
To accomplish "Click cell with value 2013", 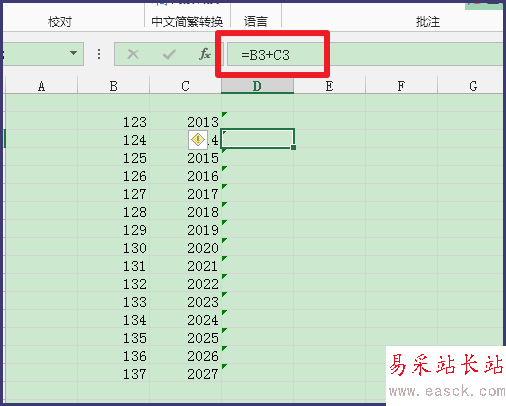I will [x=185, y=121].
